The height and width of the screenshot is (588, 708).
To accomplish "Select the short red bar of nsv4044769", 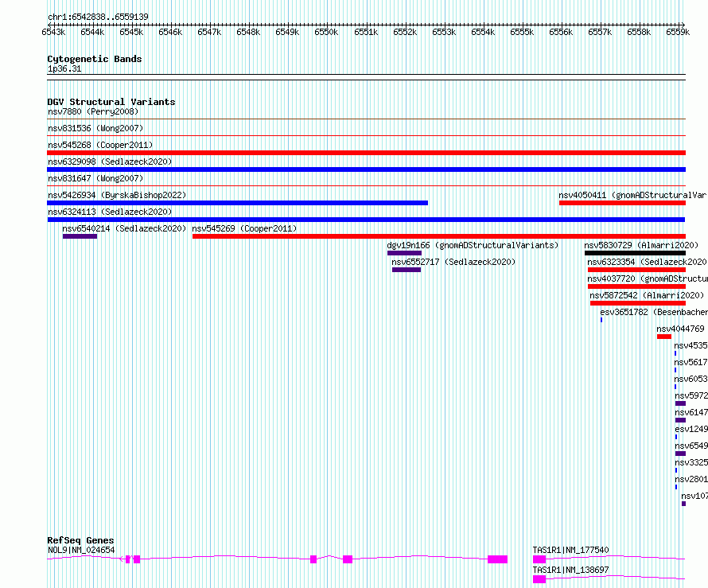I will point(664,337).
